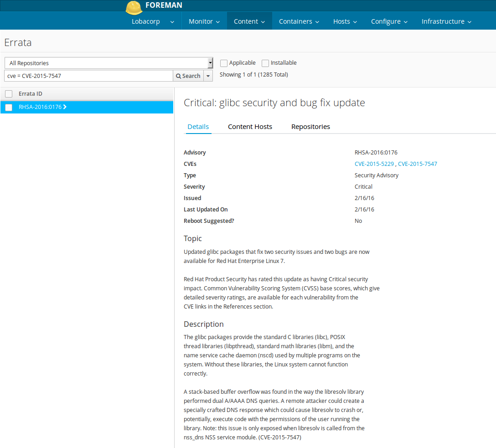Expand the Containers menu
Viewport: 496px width, 448px height.
tap(299, 21)
